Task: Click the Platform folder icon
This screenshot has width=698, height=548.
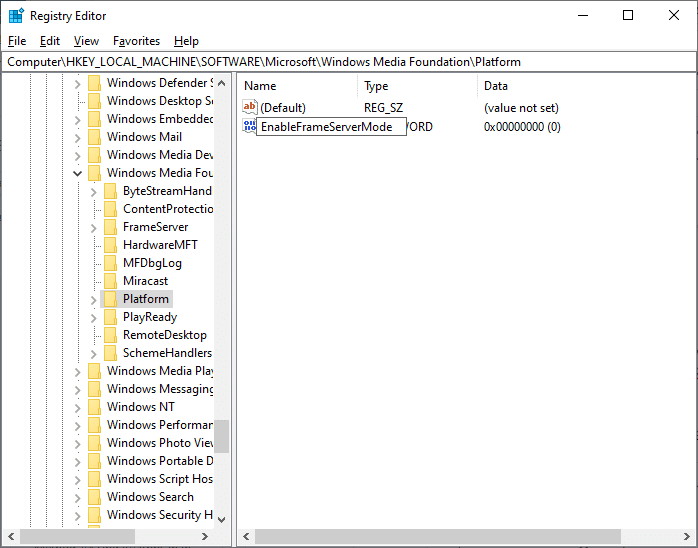Action: tap(110, 299)
